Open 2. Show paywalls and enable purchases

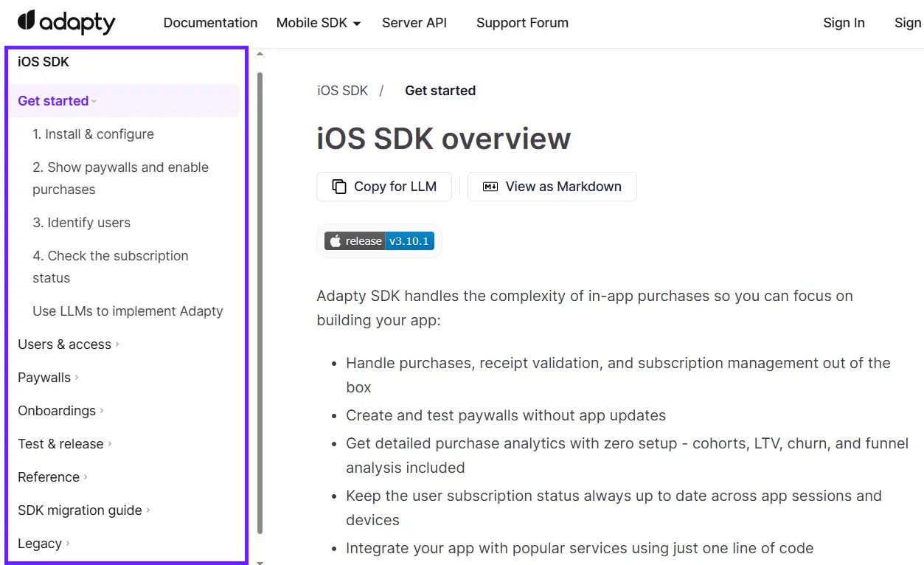click(x=120, y=178)
